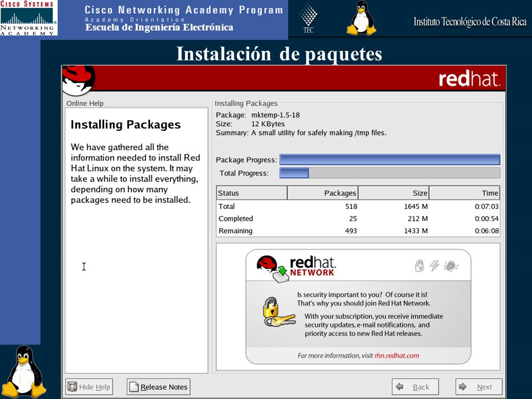Click the Red Hat Shadowman logo in the header

pyautogui.click(x=78, y=80)
